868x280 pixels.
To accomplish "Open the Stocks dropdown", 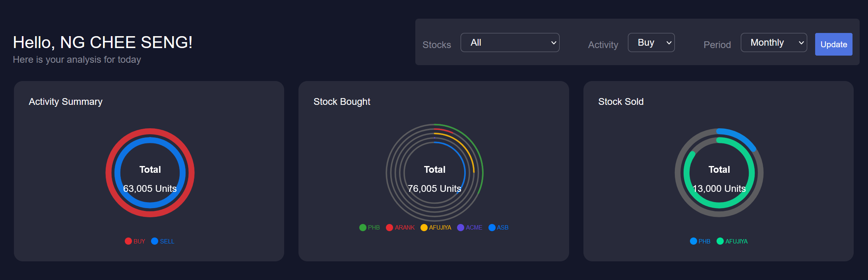I will click(x=510, y=42).
